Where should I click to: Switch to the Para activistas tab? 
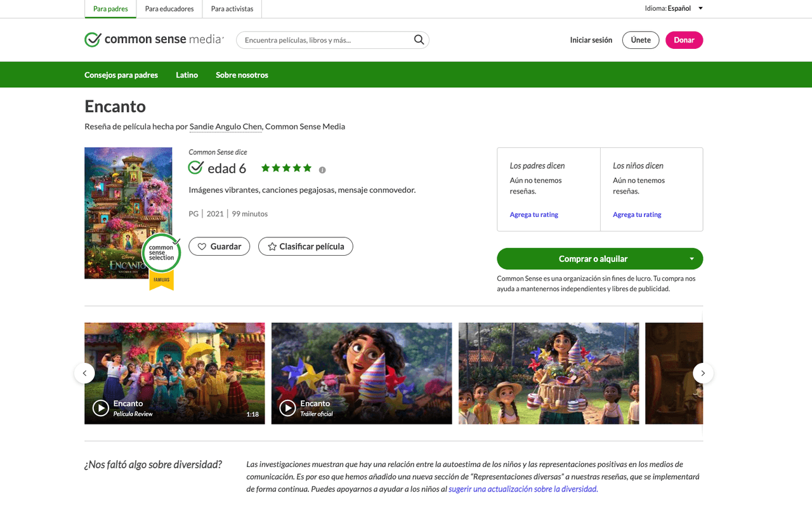click(x=232, y=9)
